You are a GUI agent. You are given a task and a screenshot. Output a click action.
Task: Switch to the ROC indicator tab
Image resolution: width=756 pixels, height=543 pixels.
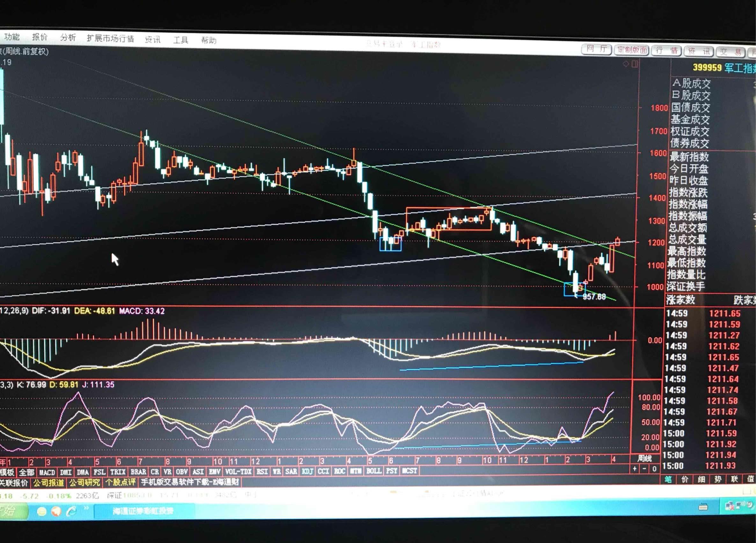coord(339,471)
